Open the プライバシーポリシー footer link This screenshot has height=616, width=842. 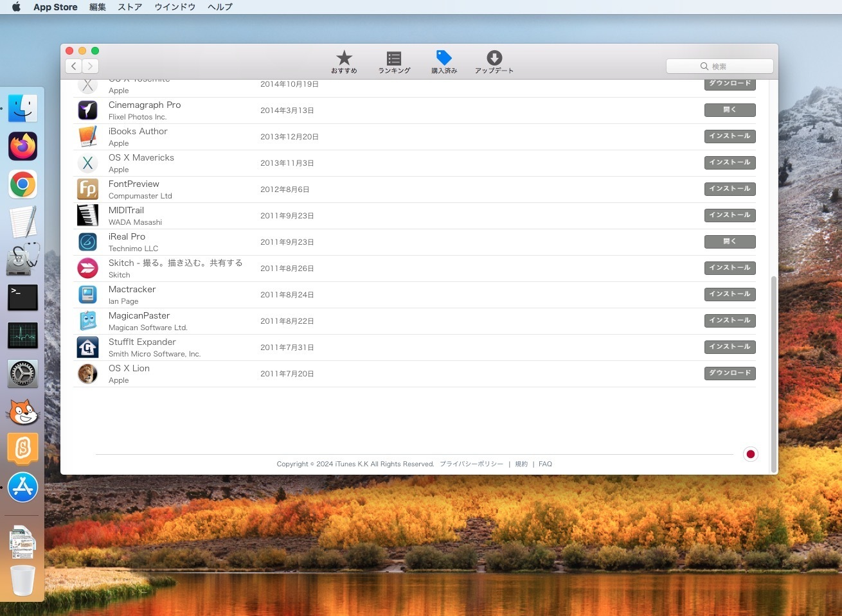pos(471,464)
